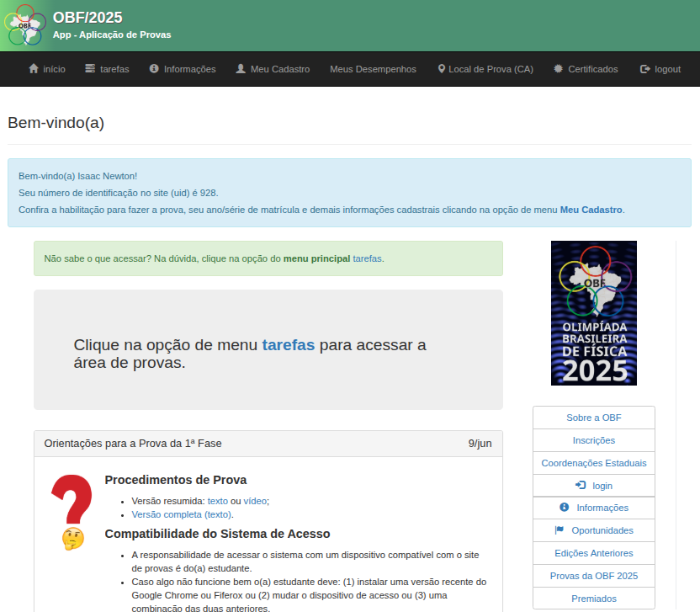Open Versão completa (texto) link

point(181,514)
